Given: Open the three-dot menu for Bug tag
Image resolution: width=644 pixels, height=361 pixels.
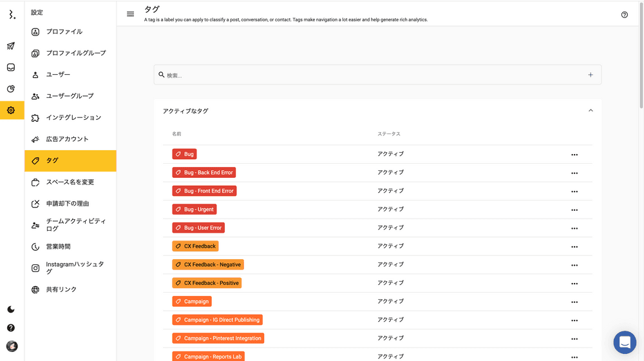Looking at the screenshot, I should coord(574,155).
